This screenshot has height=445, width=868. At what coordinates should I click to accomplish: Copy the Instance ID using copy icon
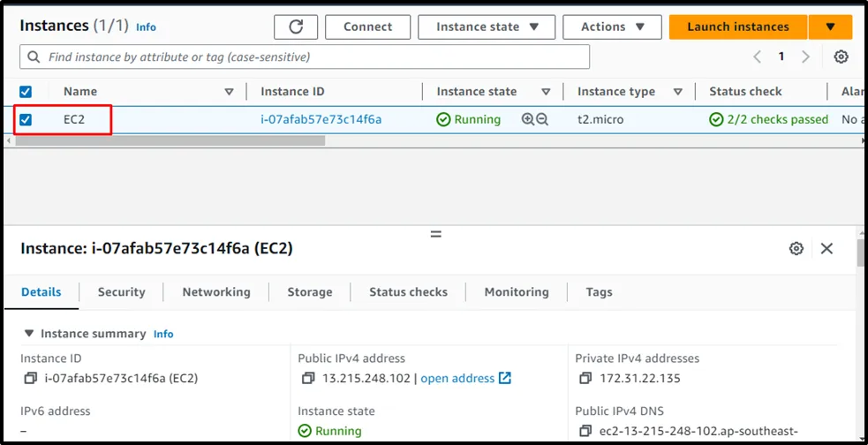(x=31, y=379)
